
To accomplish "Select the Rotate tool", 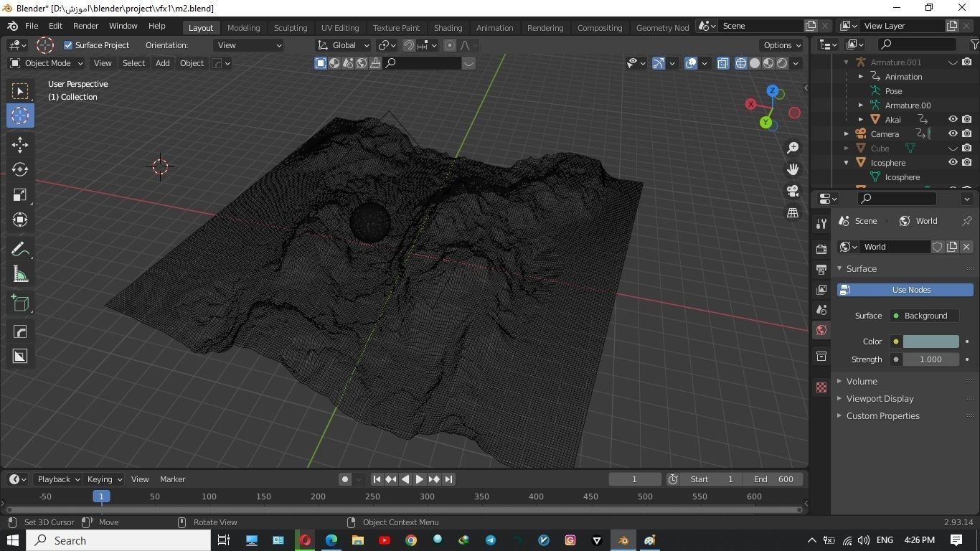I will tap(20, 169).
